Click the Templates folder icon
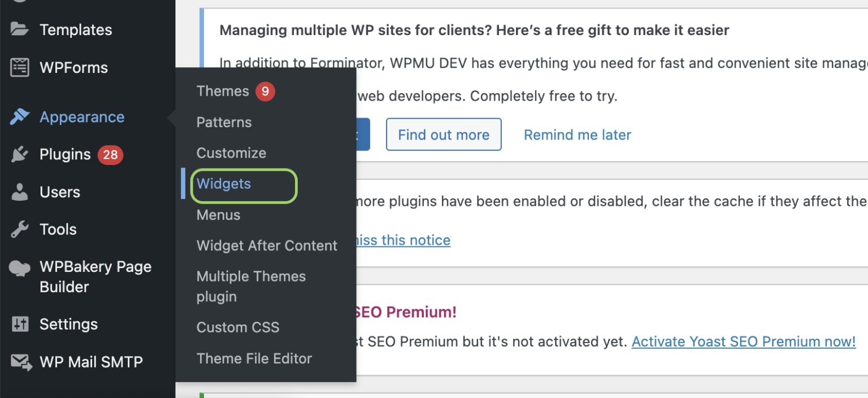Viewport: 868px width, 398px height. 19,29
